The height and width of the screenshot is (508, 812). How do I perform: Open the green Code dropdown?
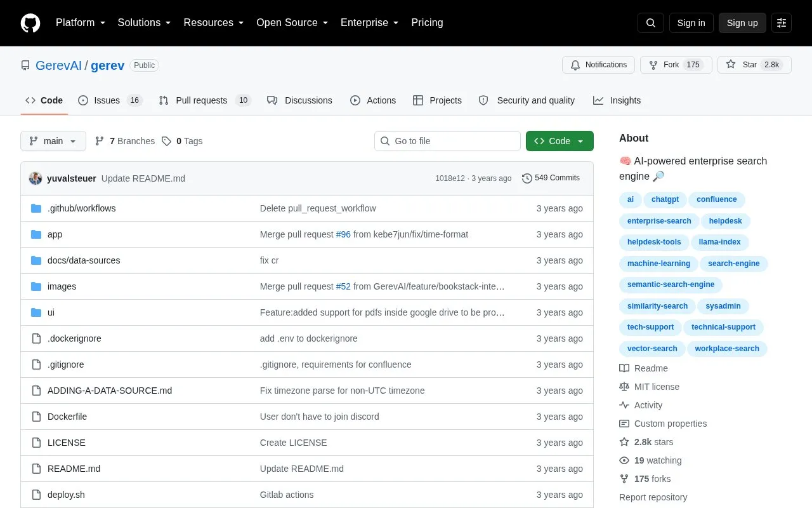560,141
